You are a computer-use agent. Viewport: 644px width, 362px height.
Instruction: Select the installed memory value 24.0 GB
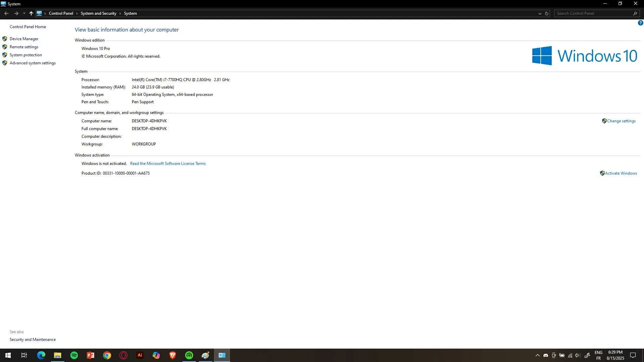[x=153, y=87]
